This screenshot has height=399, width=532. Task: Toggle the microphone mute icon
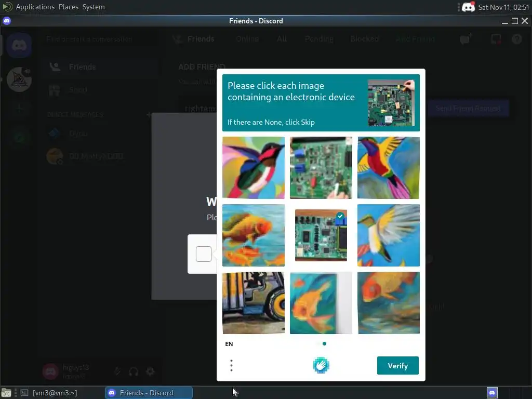pyautogui.click(x=117, y=371)
